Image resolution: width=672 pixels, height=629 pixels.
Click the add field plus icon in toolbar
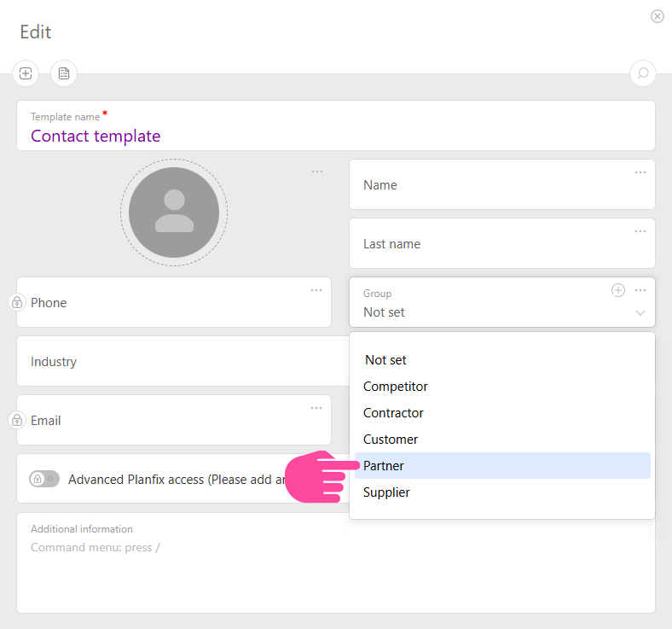[26, 73]
